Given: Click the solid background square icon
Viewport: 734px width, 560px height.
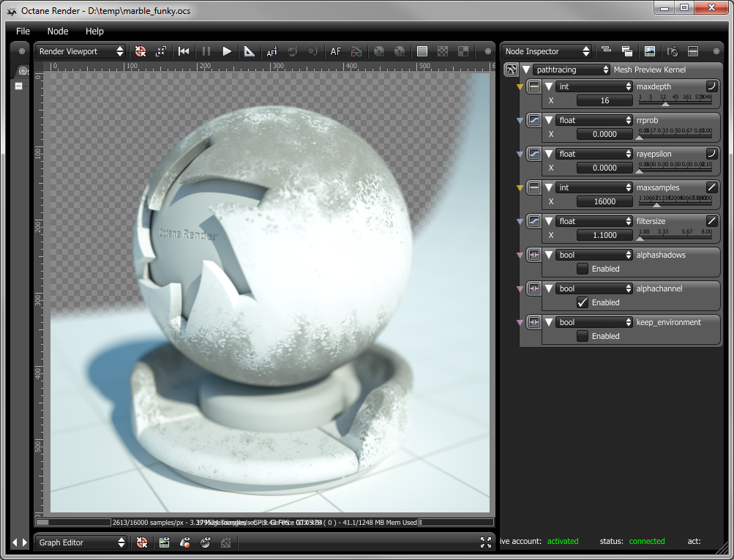Looking at the screenshot, I should click(422, 51).
